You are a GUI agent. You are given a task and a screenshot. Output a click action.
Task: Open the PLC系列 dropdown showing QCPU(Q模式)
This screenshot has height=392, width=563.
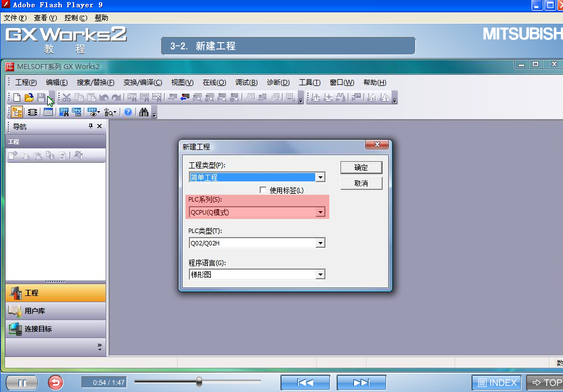pos(320,212)
